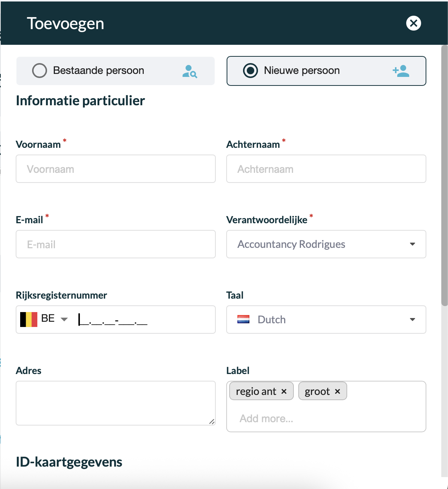Select the Nieuwe persoon radio button
Screen dimensions: 448x489
click(251, 71)
